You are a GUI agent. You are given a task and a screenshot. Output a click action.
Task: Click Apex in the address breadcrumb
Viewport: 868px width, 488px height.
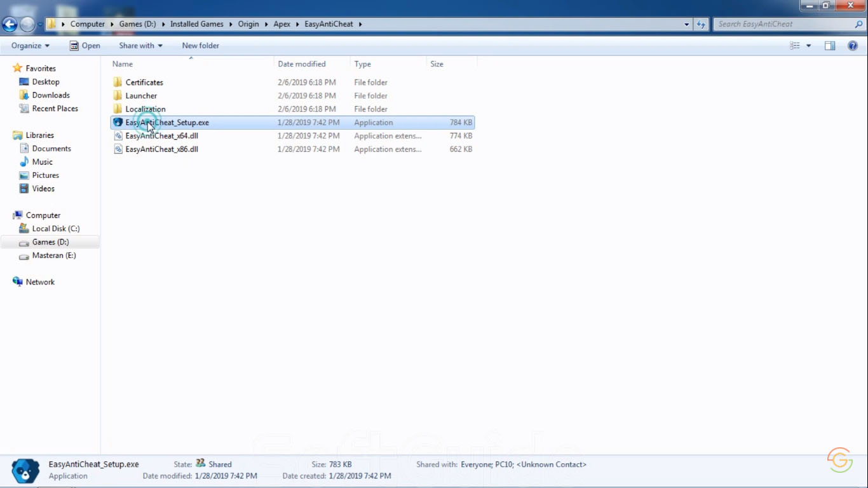click(282, 24)
